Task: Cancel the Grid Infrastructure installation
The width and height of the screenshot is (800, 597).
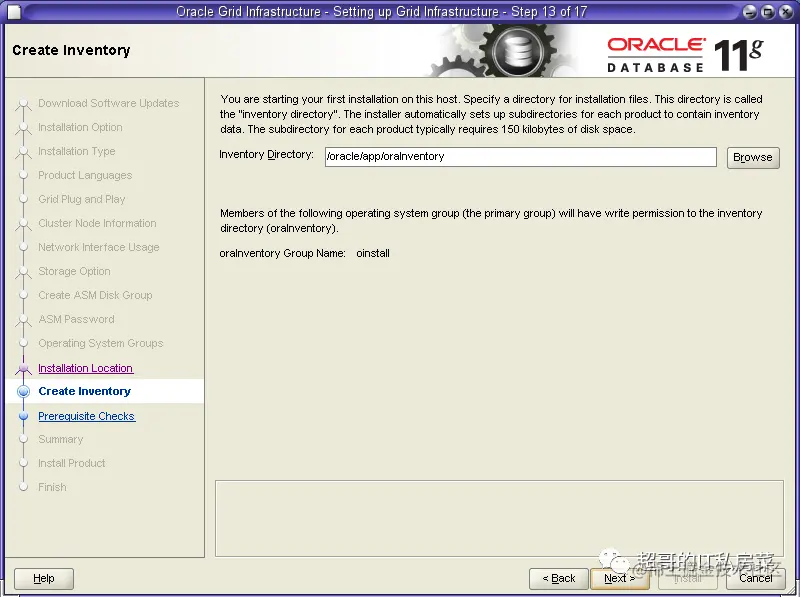Action: pyautogui.click(x=756, y=578)
